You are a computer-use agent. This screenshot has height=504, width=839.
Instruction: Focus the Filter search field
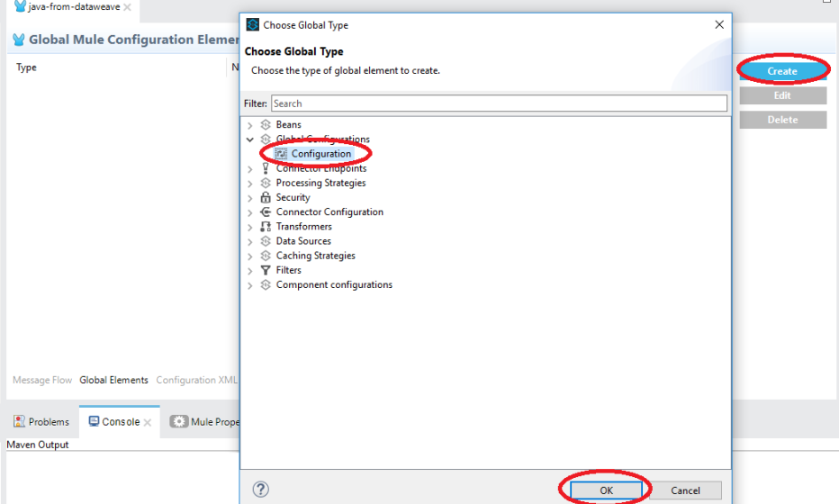tap(499, 103)
